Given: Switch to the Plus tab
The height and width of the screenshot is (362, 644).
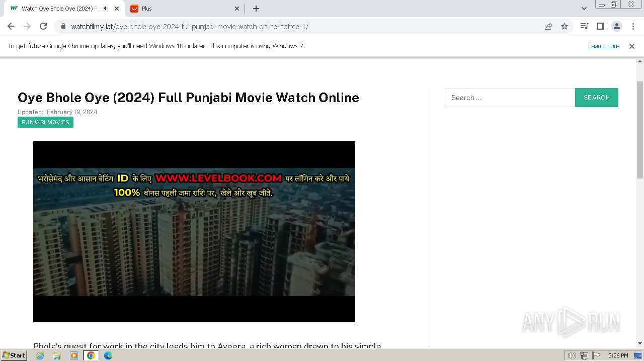Looking at the screenshot, I should click(x=184, y=9).
